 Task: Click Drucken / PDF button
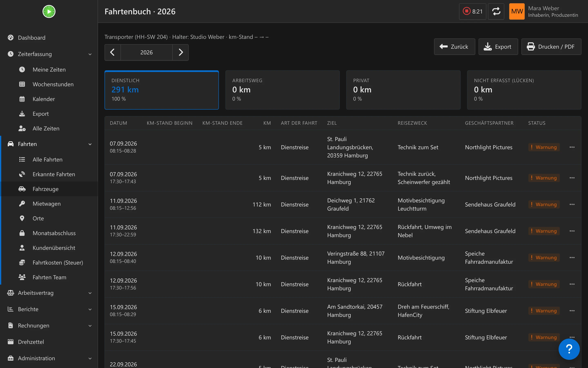coord(551,47)
